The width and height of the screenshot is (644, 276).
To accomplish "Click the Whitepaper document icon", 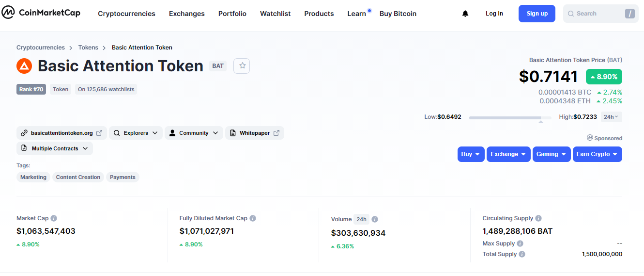I will tap(233, 133).
